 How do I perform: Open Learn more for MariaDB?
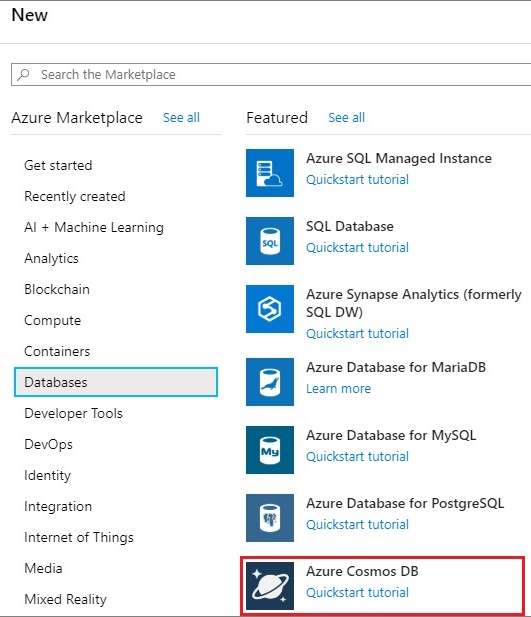[339, 389]
